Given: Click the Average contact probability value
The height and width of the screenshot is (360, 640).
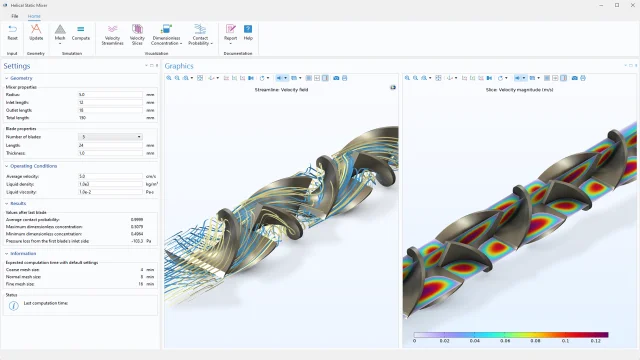Looking at the screenshot, I should (x=137, y=220).
